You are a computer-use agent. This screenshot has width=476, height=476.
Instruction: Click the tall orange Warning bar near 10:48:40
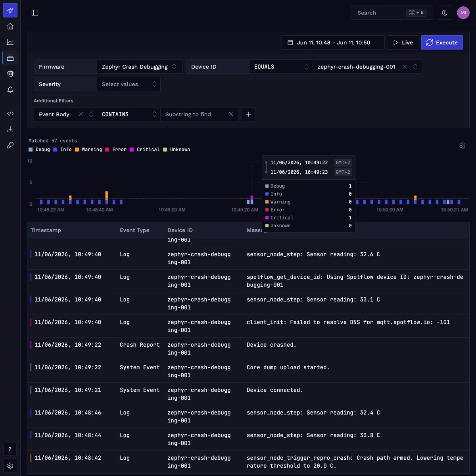[107, 195]
